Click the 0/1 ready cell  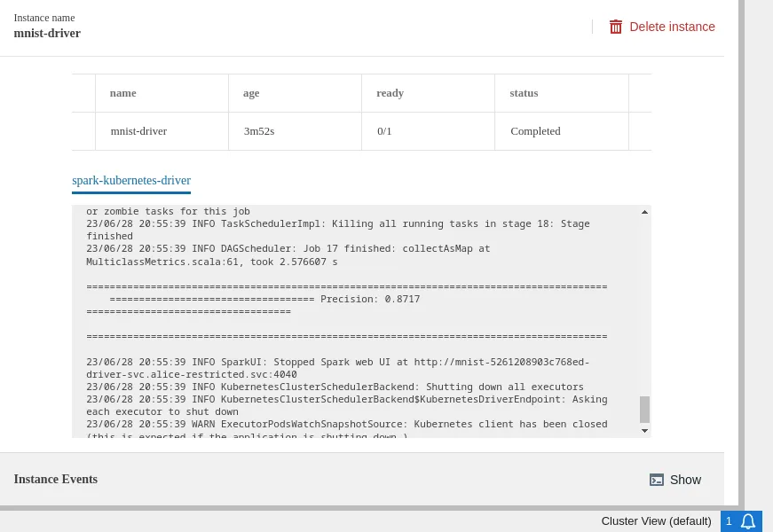tap(428, 131)
